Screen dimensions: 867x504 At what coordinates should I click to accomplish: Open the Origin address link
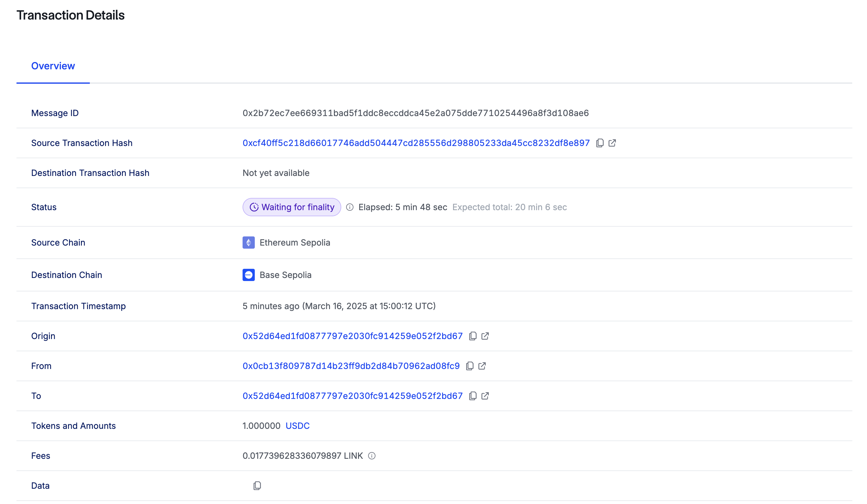coord(352,336)
